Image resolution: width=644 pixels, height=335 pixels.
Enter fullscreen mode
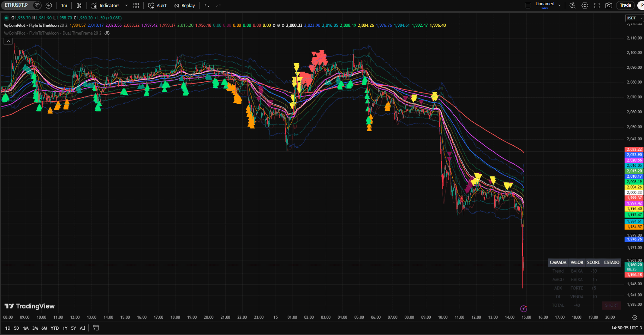coord(597,6)
